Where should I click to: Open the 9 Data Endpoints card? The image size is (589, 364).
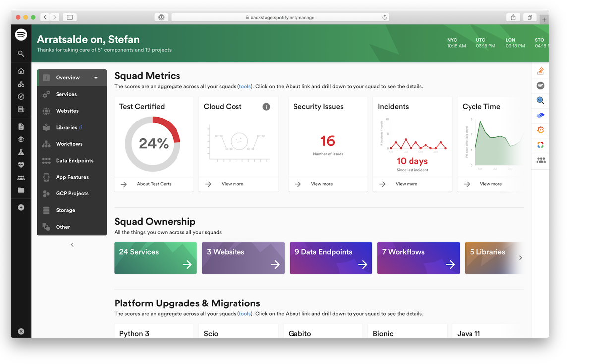(x=331, y=258)
